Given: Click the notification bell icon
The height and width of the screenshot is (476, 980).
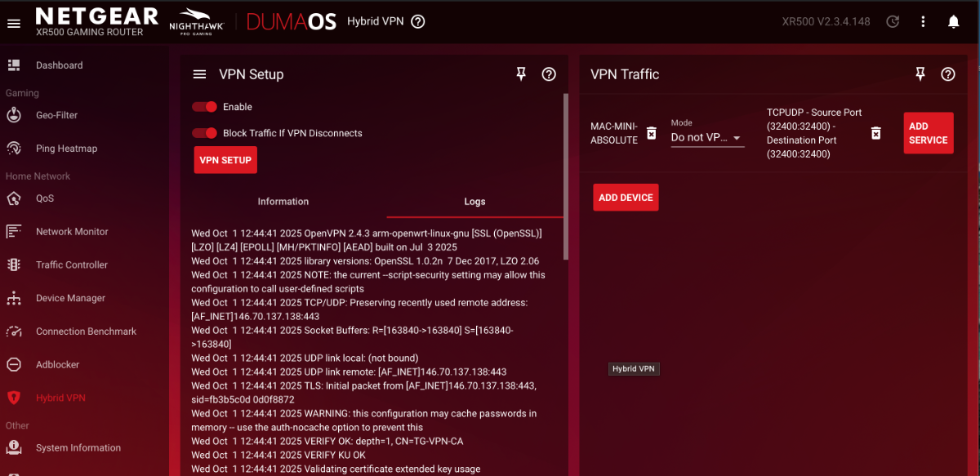Looking at the screenshot, I should pos(953,22).
